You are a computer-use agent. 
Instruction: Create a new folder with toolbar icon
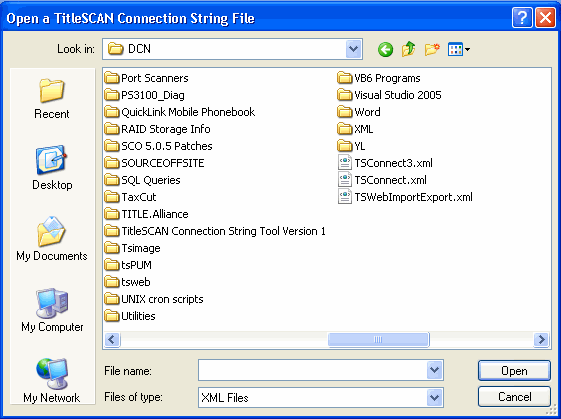click(432, 49)
